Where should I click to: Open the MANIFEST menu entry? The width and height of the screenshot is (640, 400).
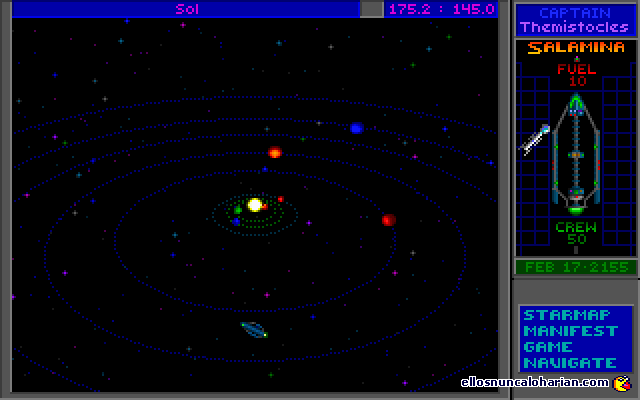(570, 331)
